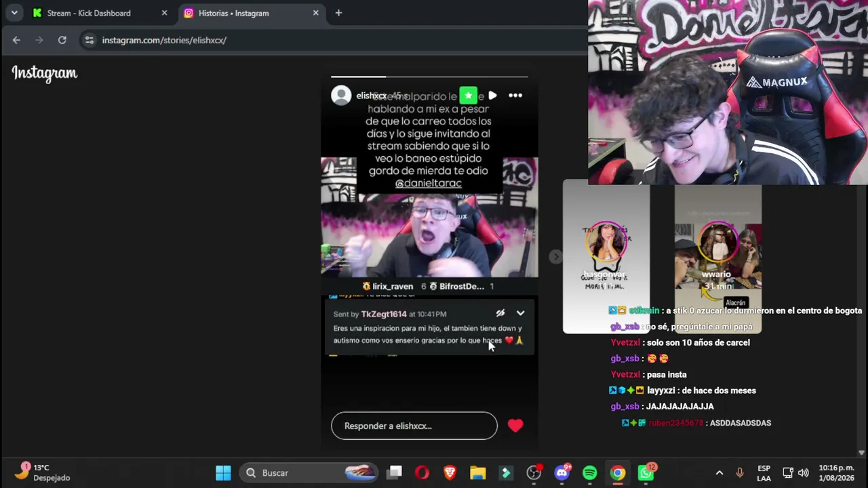The image size is (868, 488).
Task: View site information for instagram.com
Action: coord(89,40)
